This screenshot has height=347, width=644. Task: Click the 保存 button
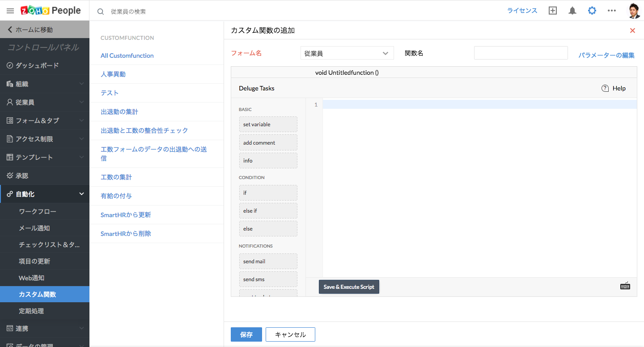[x=246, y=334]
